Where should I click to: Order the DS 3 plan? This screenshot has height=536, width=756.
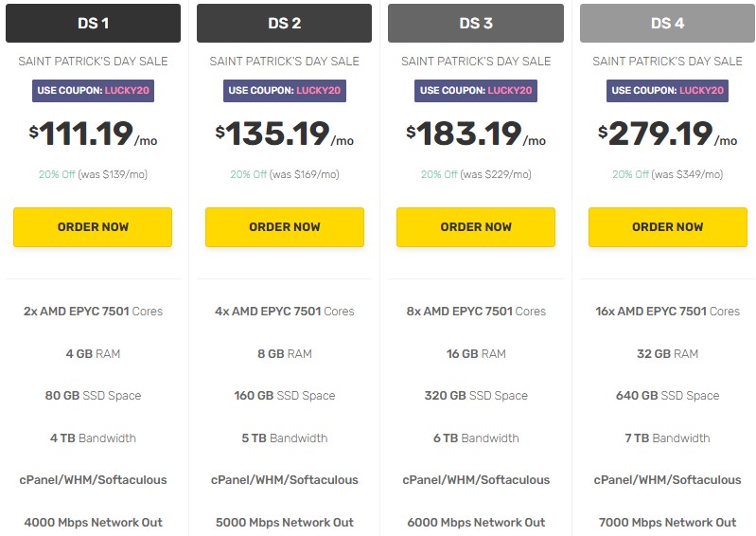476,227
